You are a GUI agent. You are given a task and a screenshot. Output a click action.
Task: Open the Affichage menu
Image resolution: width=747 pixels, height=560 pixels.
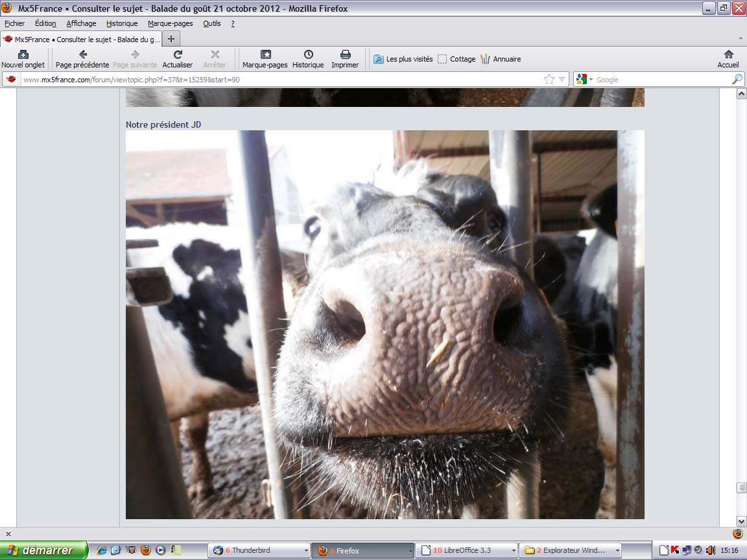[81, 23]
